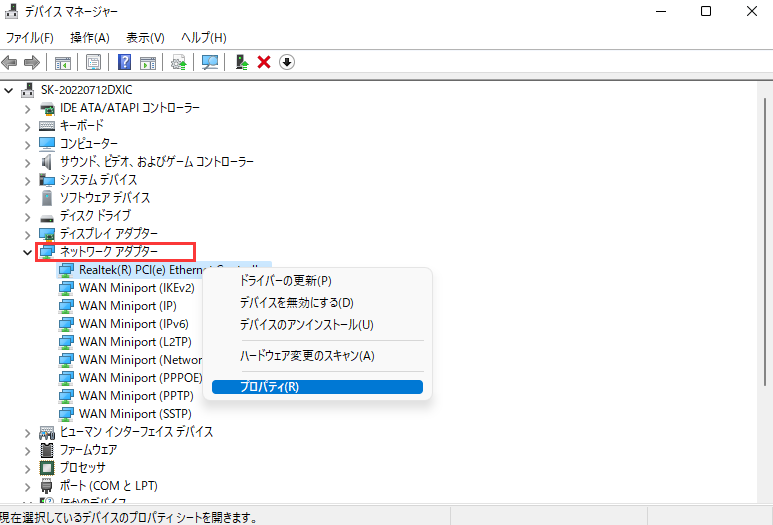Viewport: 773px width, 525px height.
Task: Expand the IDE ATA/ATAPI コントローラー node
Action: click(28, 109)
